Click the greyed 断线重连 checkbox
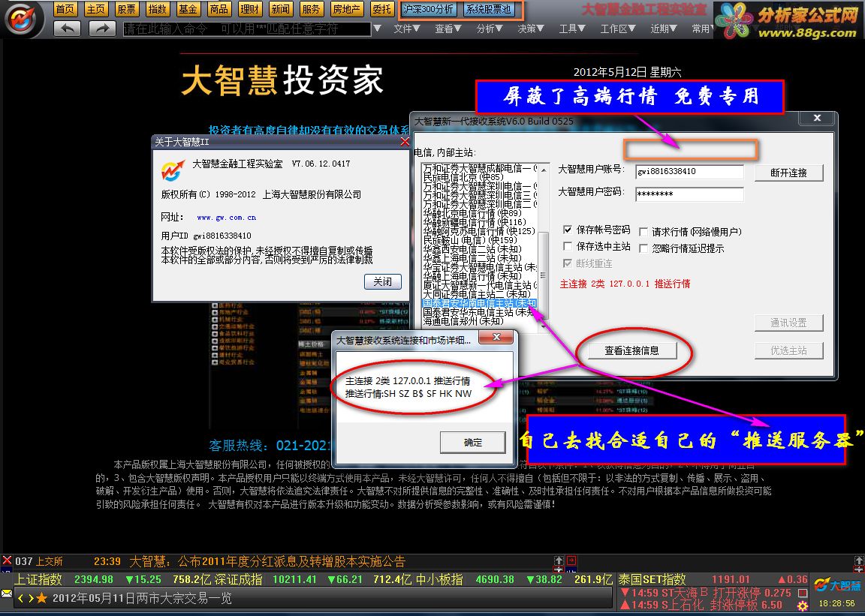This screenshot has width=865, height=616. 567,263
